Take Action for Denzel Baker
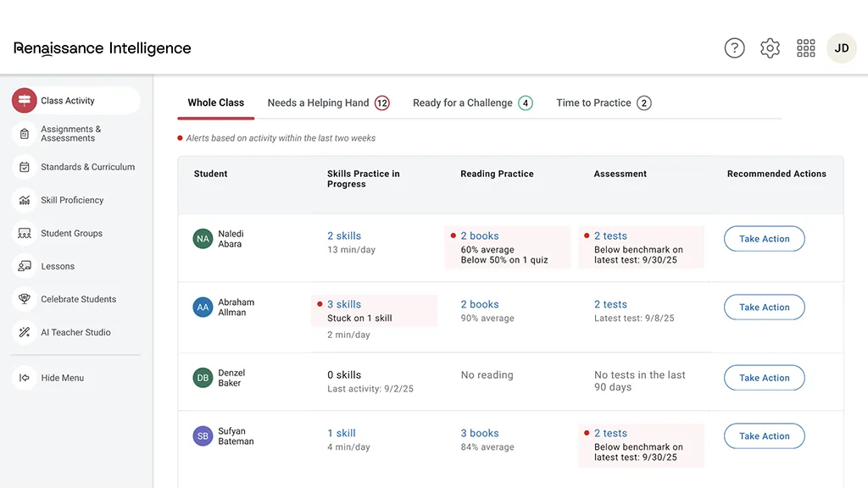The image size is (868, 488). point(764,378)
